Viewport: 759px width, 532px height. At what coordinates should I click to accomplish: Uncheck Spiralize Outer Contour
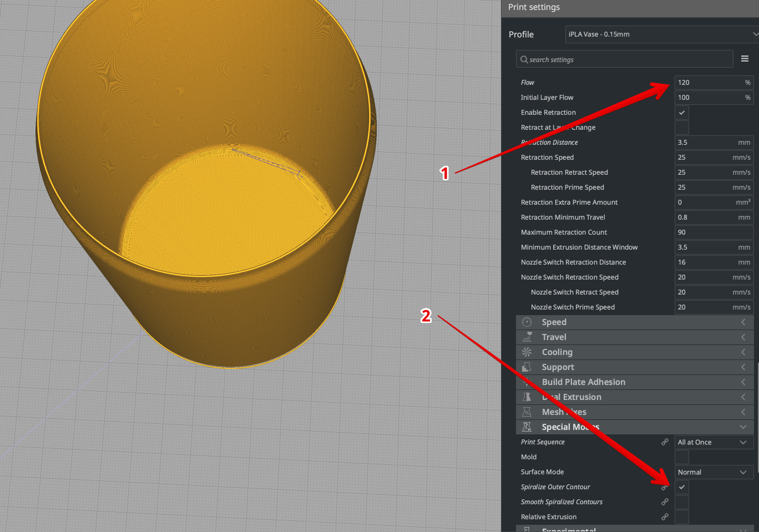(x=681, y=487)
